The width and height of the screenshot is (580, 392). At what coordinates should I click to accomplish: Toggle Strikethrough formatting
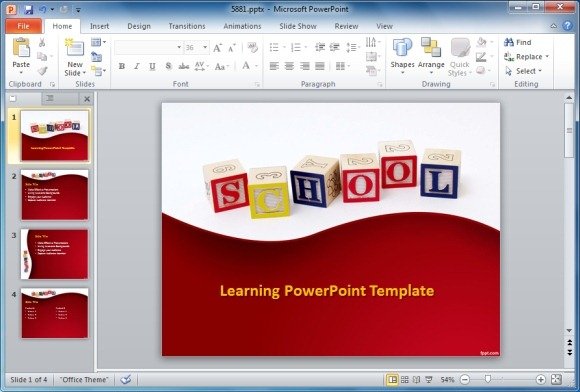183,66
